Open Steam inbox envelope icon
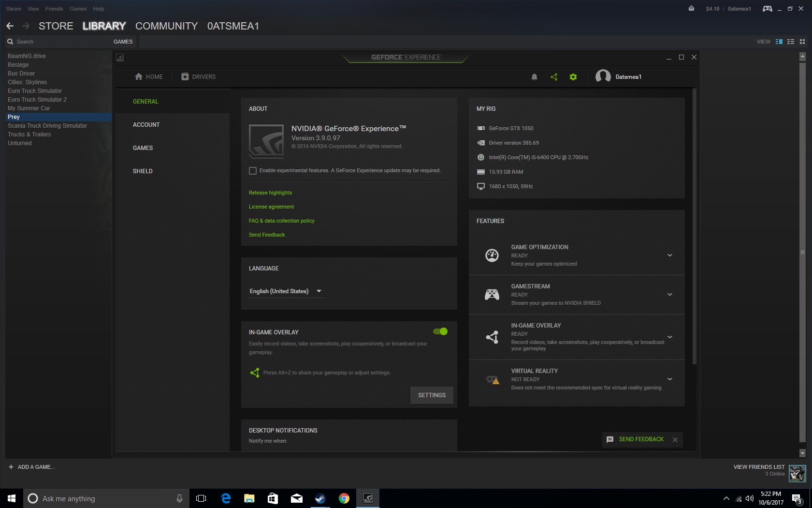The height and width of the screenshot is (508, 812). click(691, 9)
